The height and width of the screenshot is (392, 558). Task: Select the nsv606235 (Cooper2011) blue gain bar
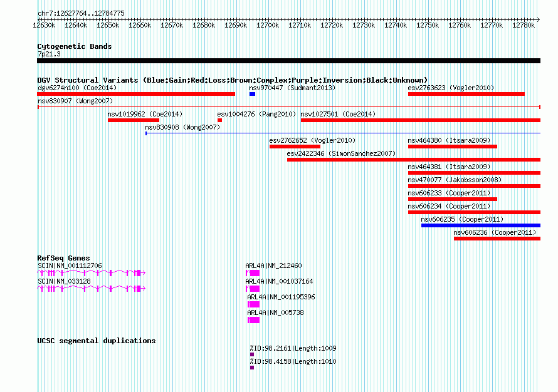click(x=481, y=225)
